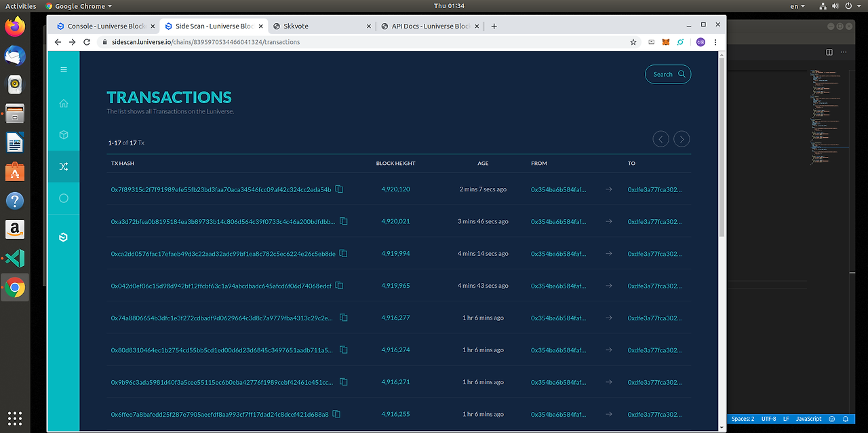Split editor in the VS Code window
The height and width of the screenshot is (433, 868).
[x=829, y=52]
